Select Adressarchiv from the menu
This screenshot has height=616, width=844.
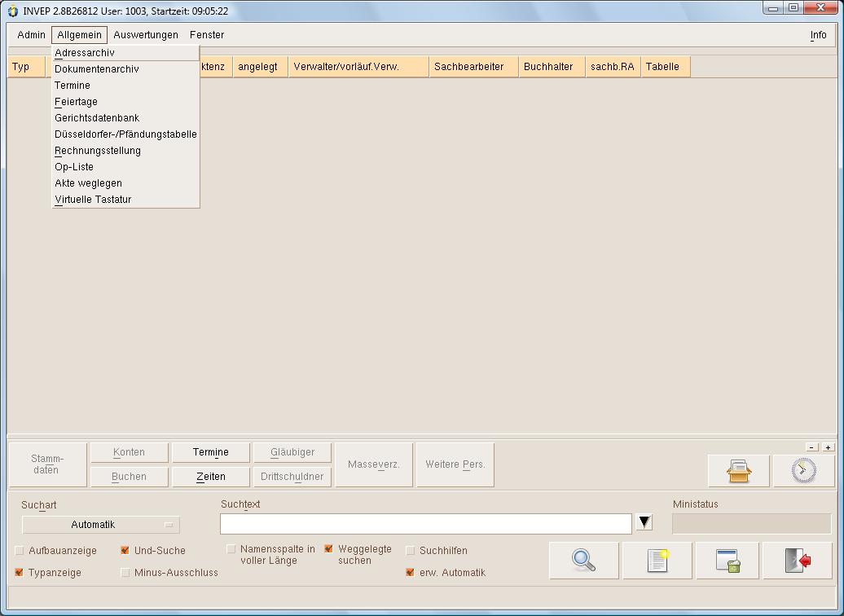[x=125, y=53]
